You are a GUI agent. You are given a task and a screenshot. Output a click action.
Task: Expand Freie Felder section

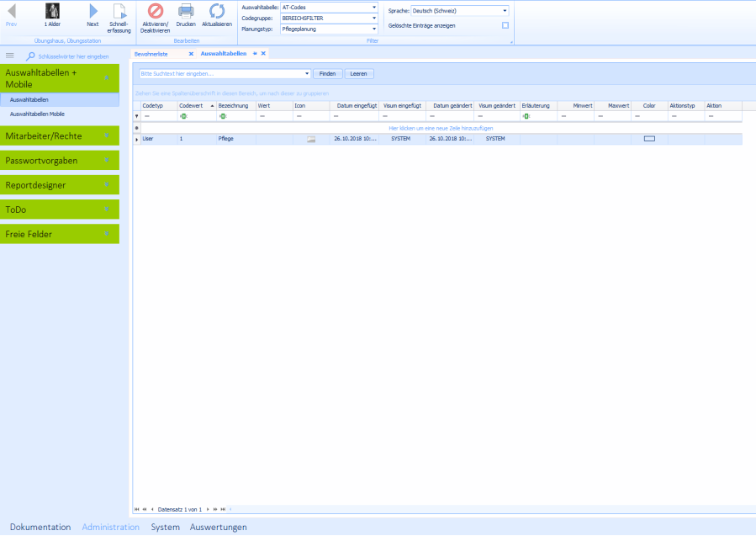pyautogui.click(x=107, y=234)
